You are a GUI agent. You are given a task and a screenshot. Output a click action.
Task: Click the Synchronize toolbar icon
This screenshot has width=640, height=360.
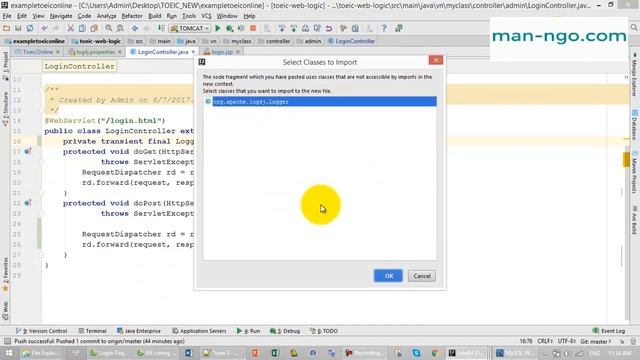click(30, 28)
